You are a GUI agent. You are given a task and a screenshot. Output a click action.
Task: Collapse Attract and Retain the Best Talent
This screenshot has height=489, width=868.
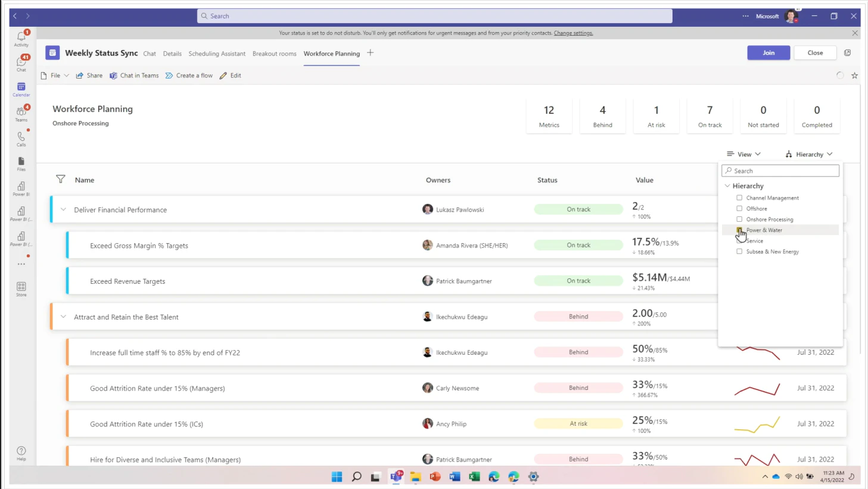pyautogui.click(x=63, y=317)
